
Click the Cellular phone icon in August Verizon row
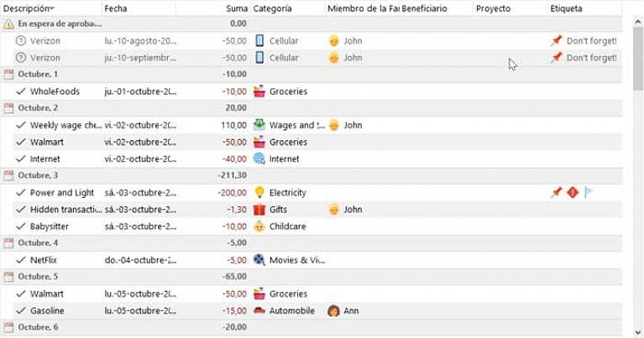pyautogui.click(x=259, y=40)
